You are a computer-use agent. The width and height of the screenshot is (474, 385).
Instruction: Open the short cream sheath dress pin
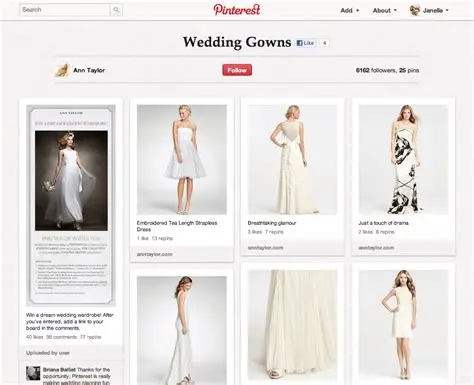[403, 324]
